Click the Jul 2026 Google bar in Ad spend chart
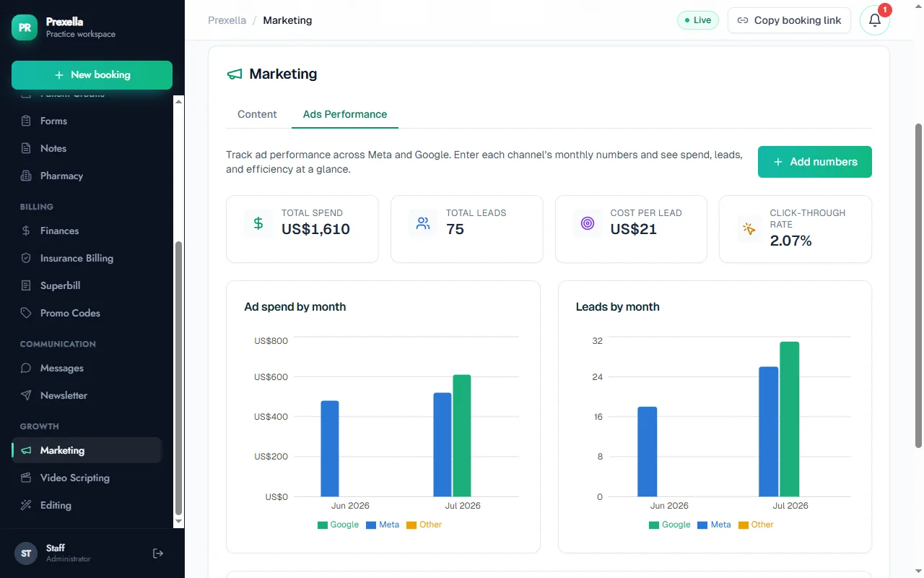Viewport: 924px width, 578px height. click(x=462, y=436)
